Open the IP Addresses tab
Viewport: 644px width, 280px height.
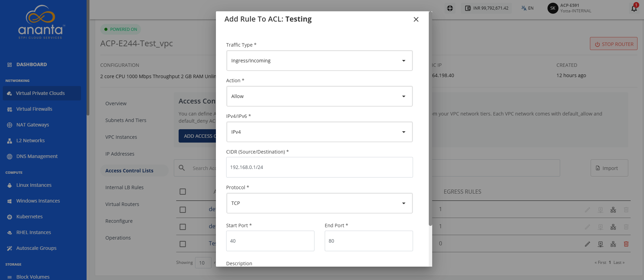120,154
